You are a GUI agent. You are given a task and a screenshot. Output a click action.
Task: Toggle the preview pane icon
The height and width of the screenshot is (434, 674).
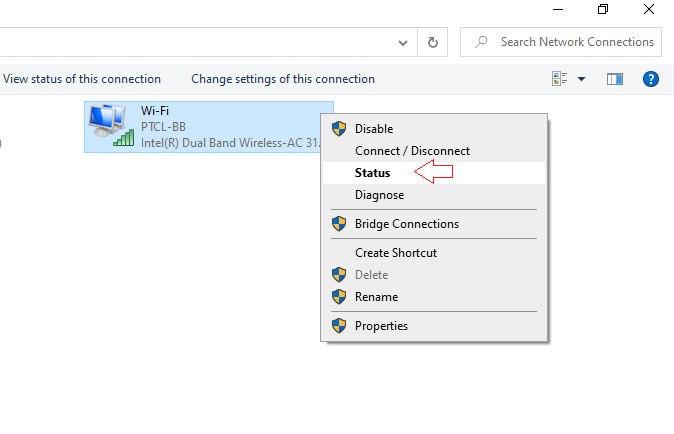pos(615,79)
